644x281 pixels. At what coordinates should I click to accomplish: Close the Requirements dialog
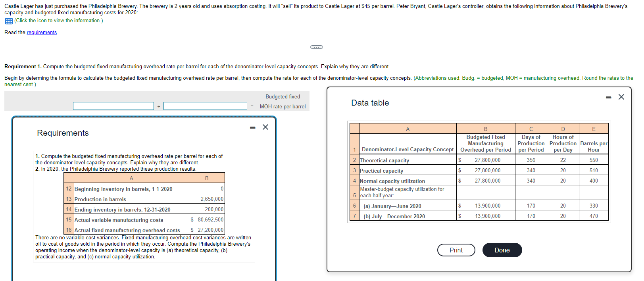coord(265,127)
